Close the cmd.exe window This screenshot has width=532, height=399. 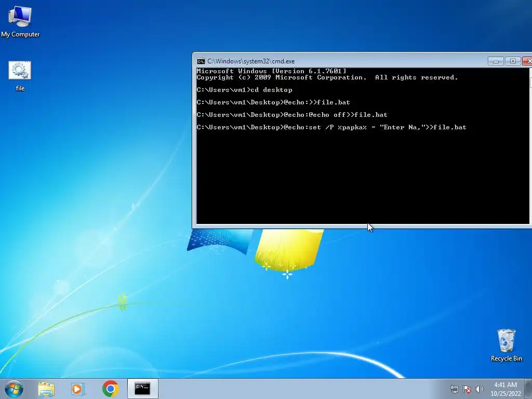coord(527,61)
